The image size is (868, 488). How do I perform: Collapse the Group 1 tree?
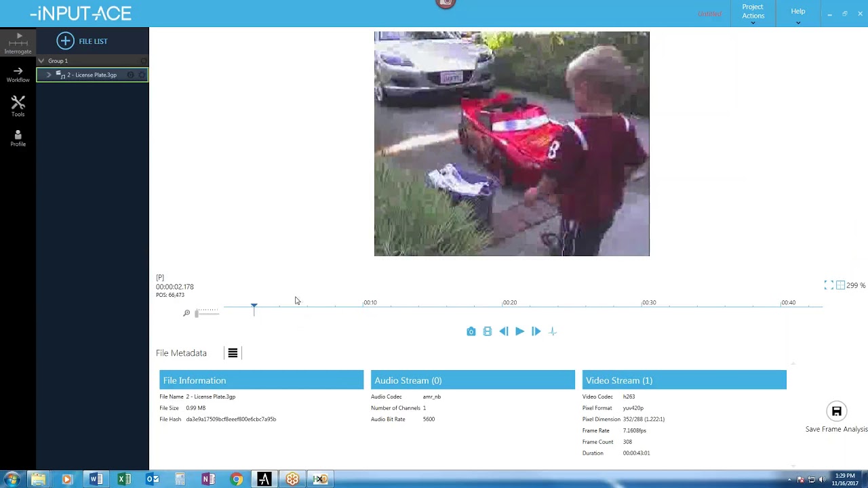tap(41, 61)
